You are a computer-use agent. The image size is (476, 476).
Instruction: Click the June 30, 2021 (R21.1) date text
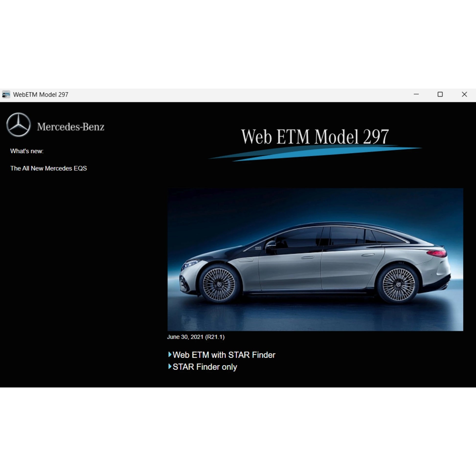[196, 337]
